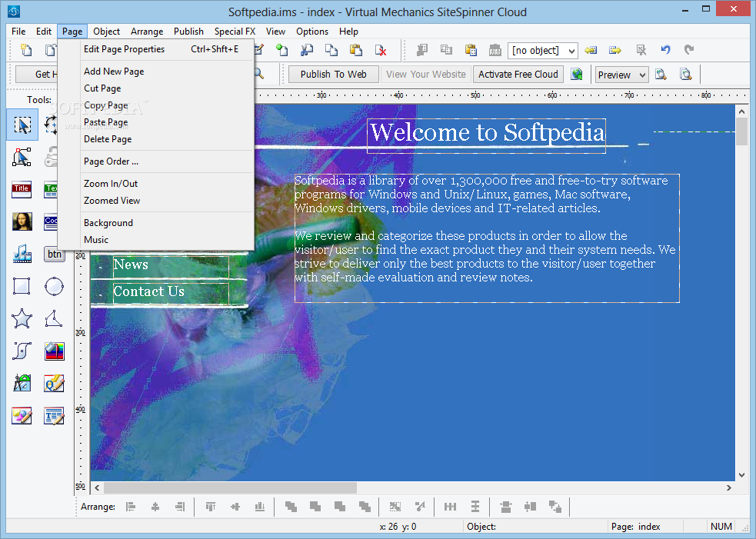
Task: Choose Add New Page
Action: point(166,72)
